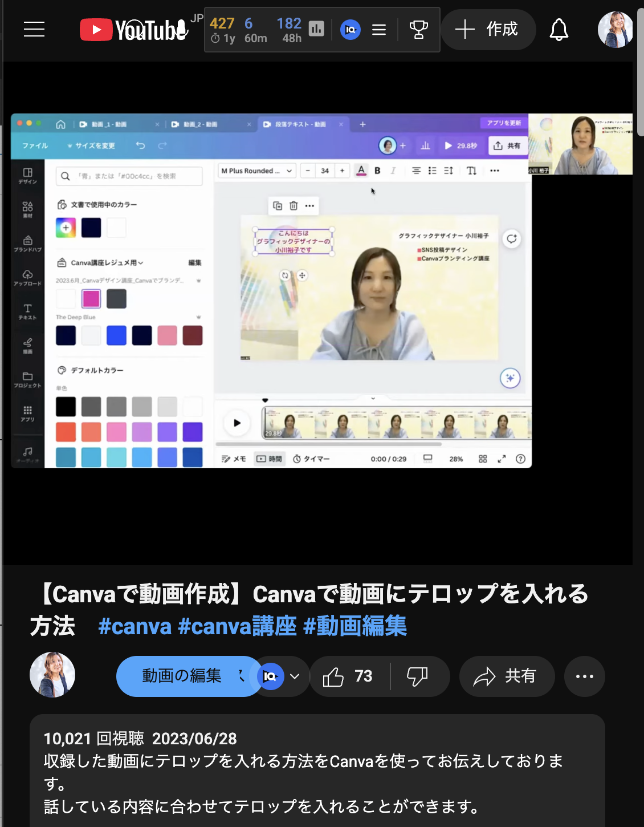The image size is (644, 827).
Task: In the video, open the ファイル menu
Action: pyautogui.click(x=35, y=145)
